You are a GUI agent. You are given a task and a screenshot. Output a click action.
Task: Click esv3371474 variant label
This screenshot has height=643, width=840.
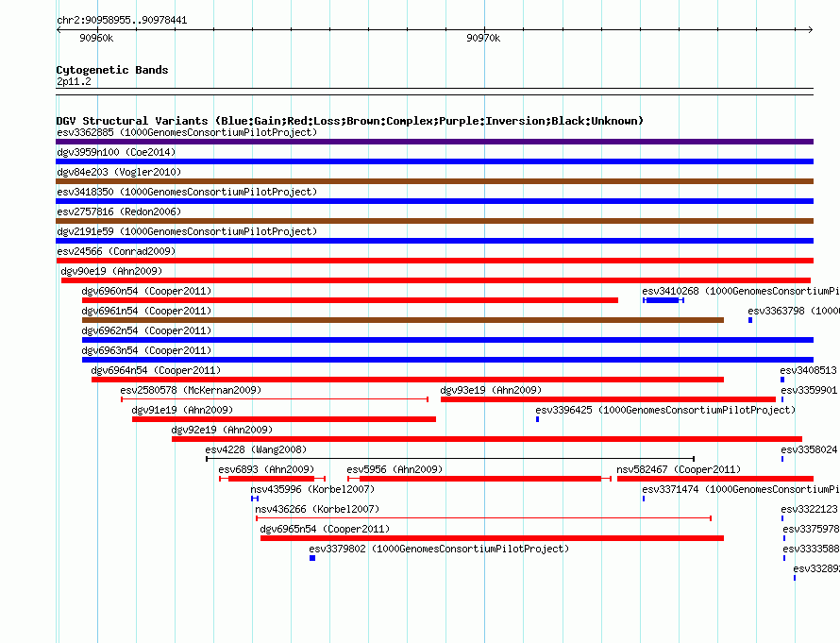(x=741, y=489)
